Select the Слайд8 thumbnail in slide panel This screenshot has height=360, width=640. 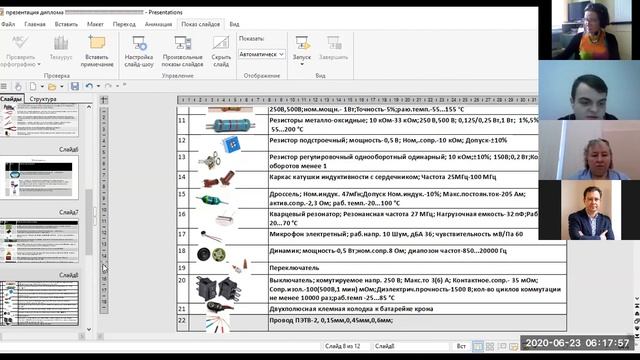click(x=39, y=303)
